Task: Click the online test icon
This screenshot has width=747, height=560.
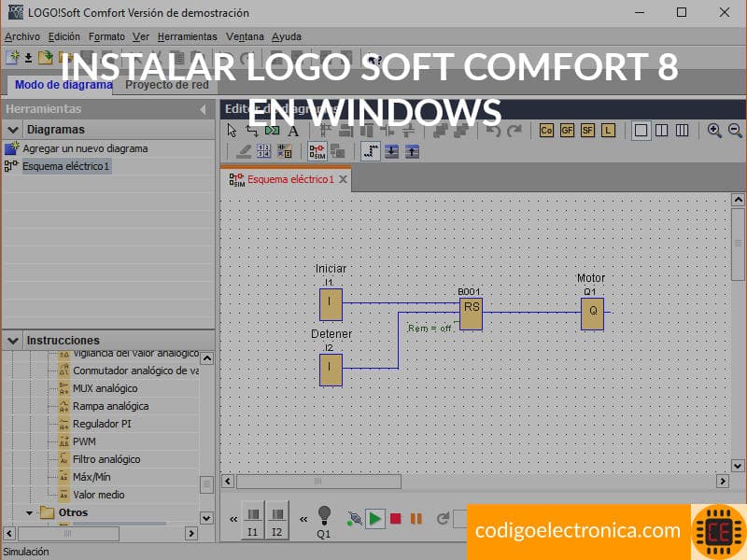Action: pos(338,151)
